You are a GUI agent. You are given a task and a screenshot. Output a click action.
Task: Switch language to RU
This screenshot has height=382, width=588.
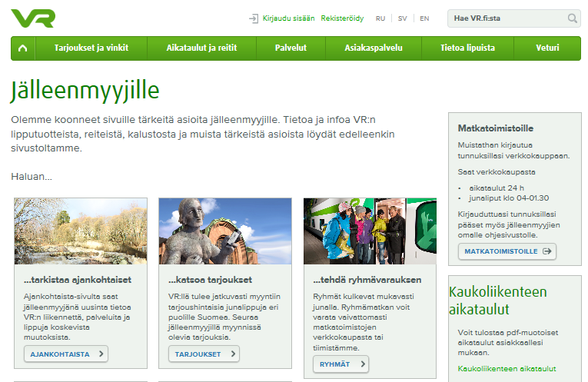[x=380, y=18]
